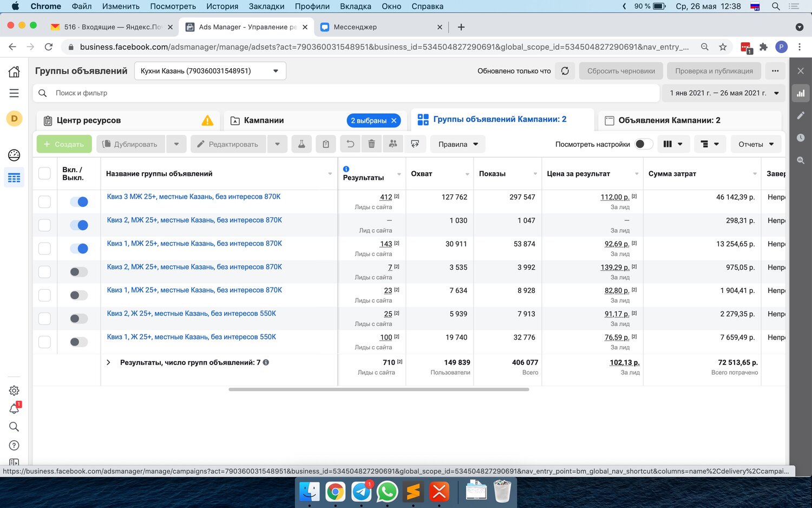Click the Поиск и фильтр search field
The height and width of the screenshot is (508, 812).
tap(346, 93)
